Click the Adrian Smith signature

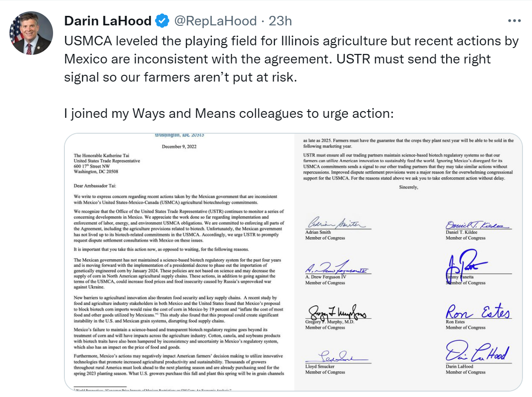pyautogui.click(x=336, y=223)
